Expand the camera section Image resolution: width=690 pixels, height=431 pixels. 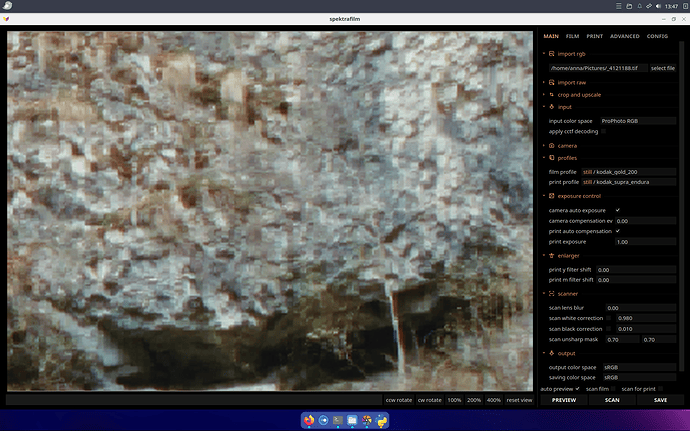tap(544, 146)
